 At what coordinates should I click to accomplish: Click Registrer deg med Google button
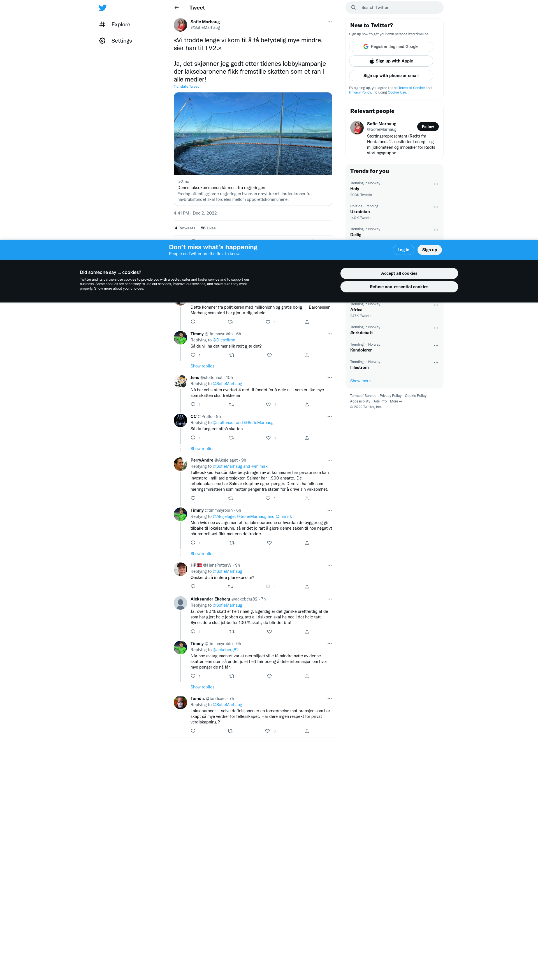[391, 46]
